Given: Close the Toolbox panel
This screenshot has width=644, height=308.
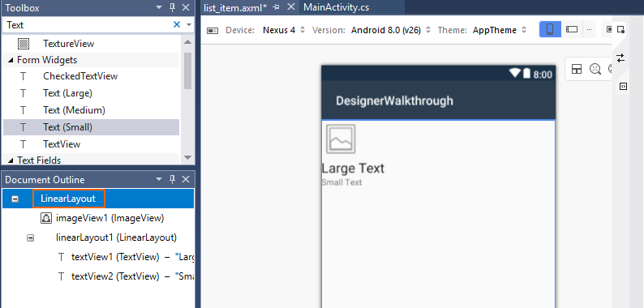Looking at the screenshot, I should (x=186, y=7).
